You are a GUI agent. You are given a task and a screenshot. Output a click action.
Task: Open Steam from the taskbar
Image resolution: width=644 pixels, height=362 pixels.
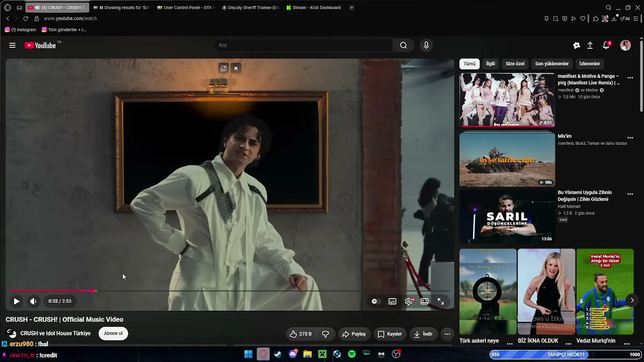click(278, 354)
